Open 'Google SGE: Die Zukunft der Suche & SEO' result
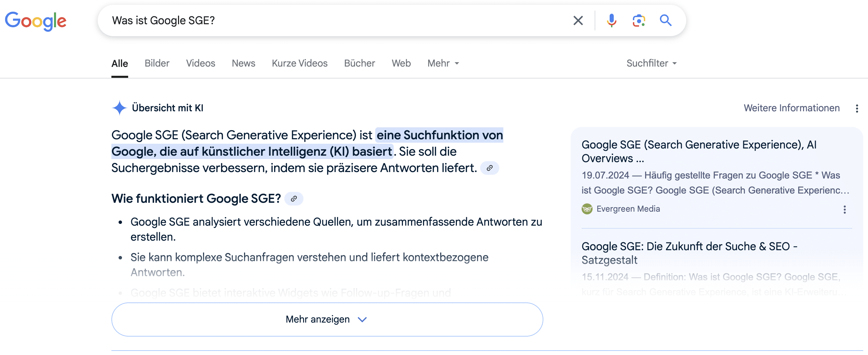 (x=689, y=253)
